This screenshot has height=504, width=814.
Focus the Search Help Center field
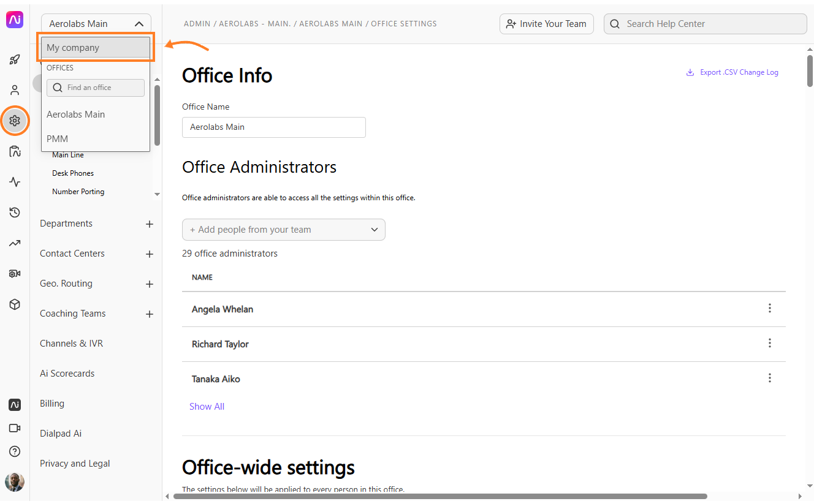pos(706,24)
